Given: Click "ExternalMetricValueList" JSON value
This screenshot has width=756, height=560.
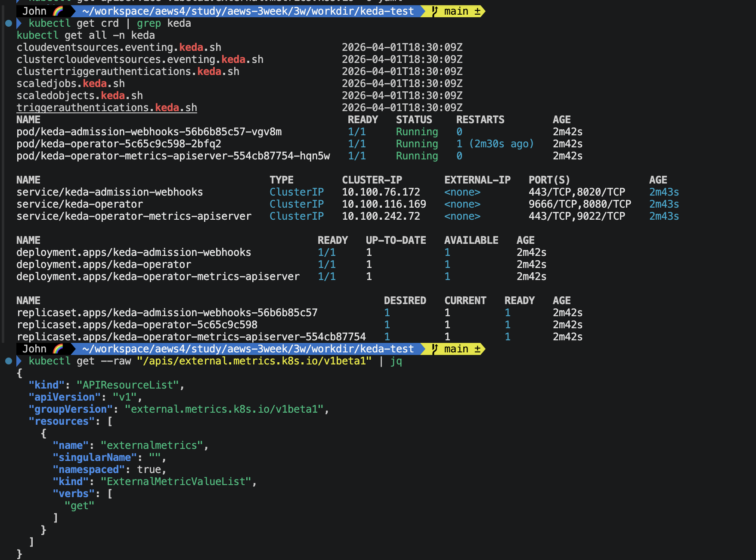Looking at the screenshot, I should click(x=176, y=482).
